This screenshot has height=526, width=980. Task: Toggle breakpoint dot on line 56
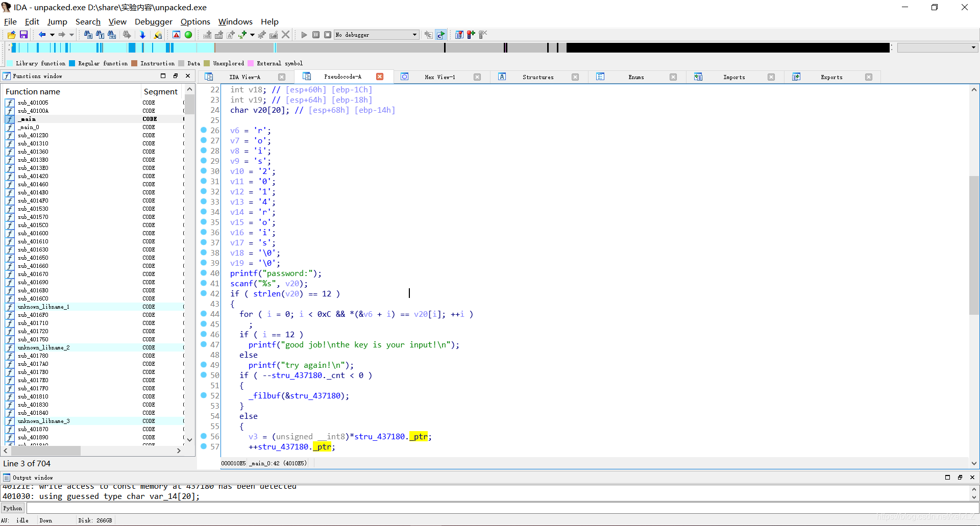(x=204, y=436)
